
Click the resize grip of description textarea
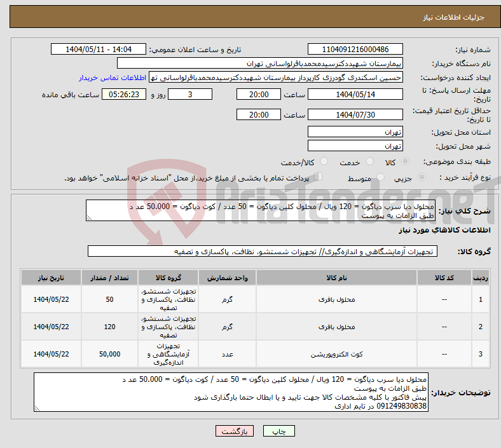pos(89,218)
